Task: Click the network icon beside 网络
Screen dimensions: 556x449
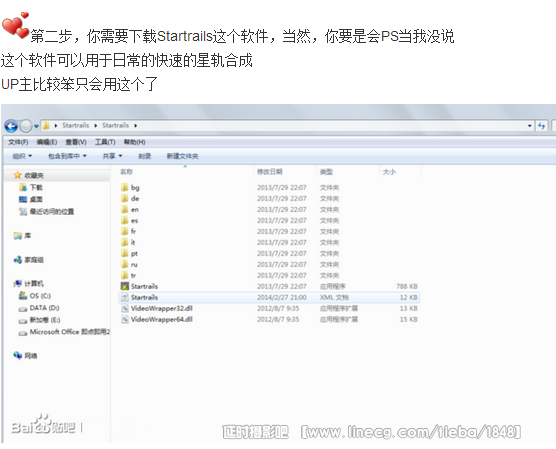Action: coord(17,355)
